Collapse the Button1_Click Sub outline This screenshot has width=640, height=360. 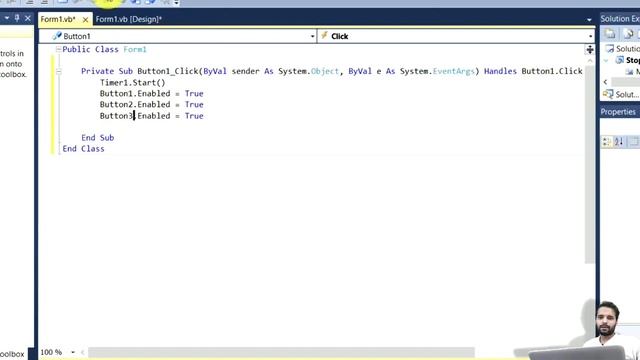pos(59,71)
